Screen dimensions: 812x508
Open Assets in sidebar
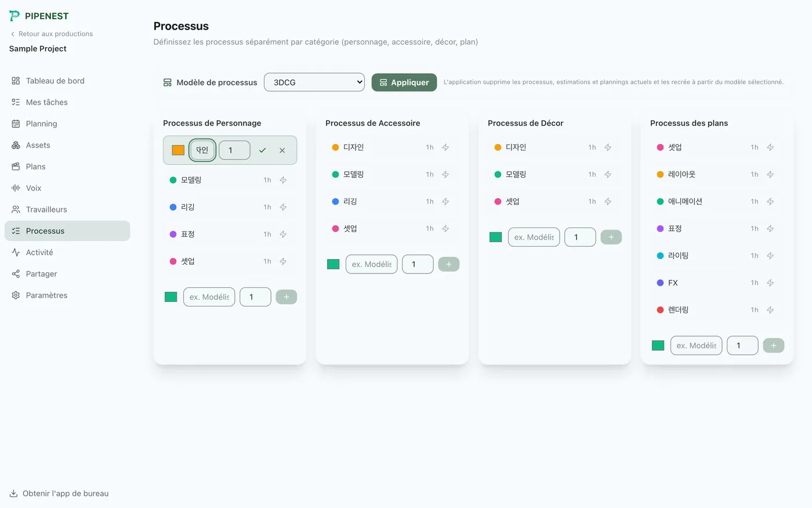coord(67,145)
